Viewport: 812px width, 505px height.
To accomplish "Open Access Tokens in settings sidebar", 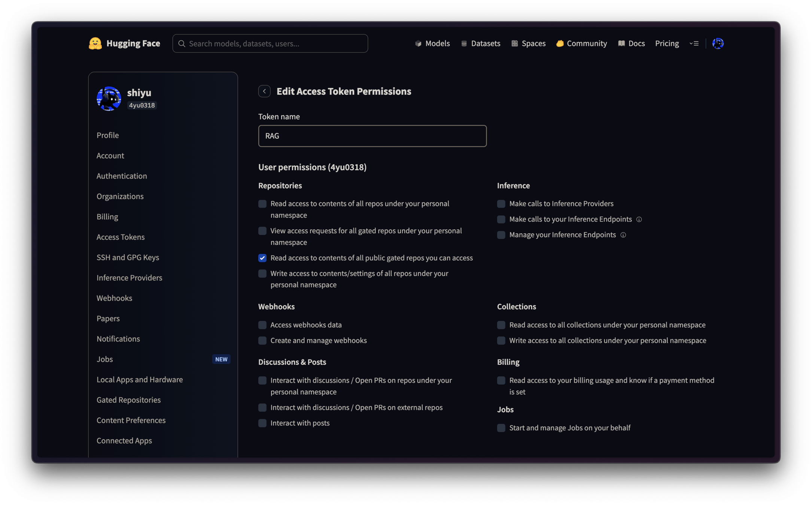I will click(x=121, y=237).
